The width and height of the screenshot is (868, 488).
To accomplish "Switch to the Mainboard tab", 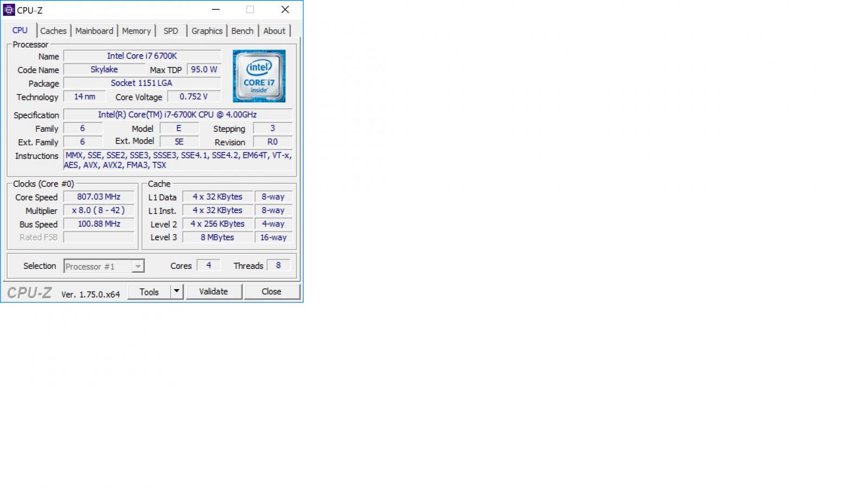I will tap(94, 31).
